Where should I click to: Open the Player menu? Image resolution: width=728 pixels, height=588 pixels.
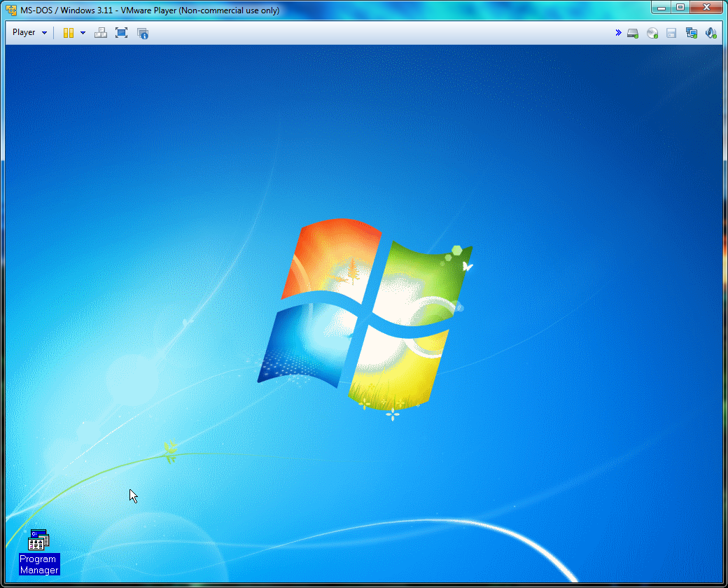24,33
